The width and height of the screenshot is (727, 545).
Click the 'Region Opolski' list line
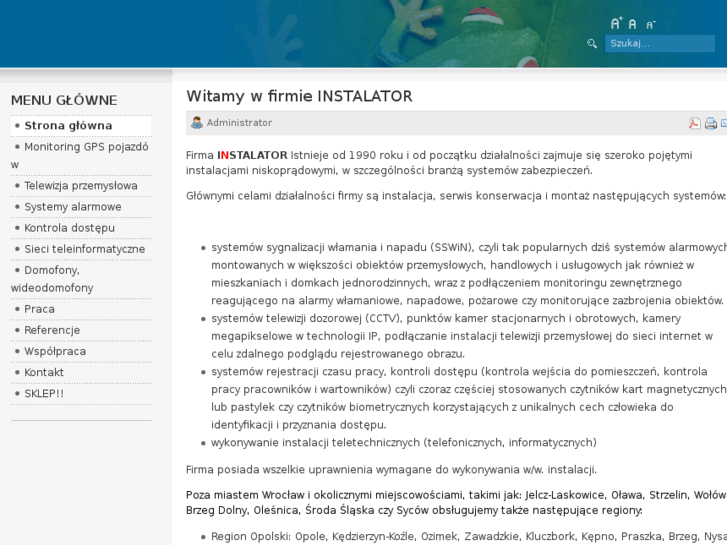tap(468, 536)
